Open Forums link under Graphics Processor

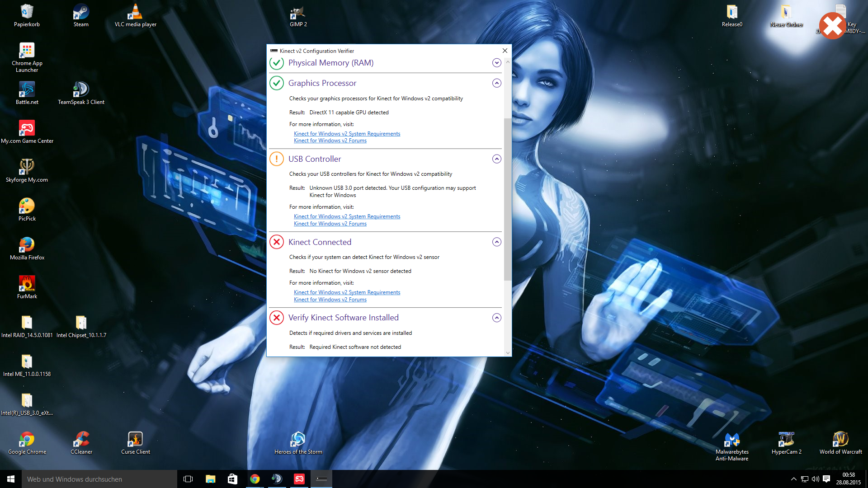point(330,141)
